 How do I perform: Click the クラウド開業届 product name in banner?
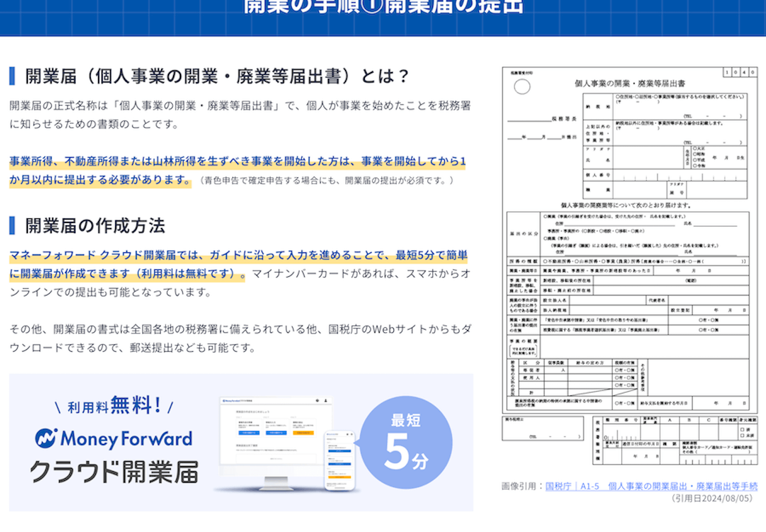click(x=114, y=472)
